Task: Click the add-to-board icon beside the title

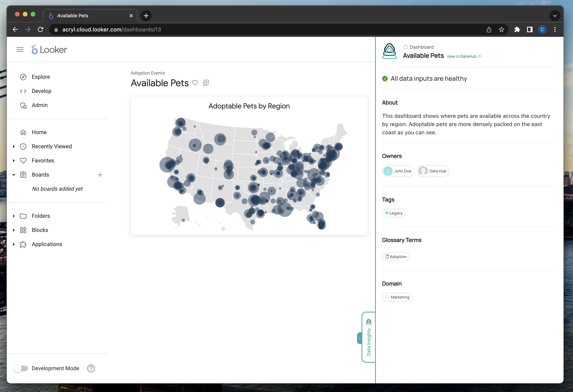Action: [206, 83]
